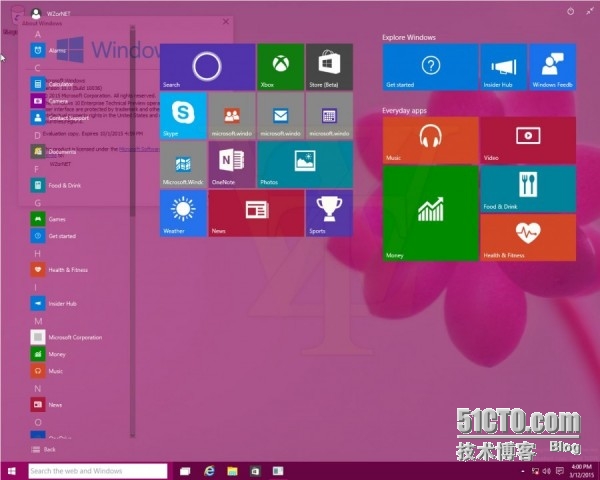Open the notifications icon in system tray

pos(559,471)
